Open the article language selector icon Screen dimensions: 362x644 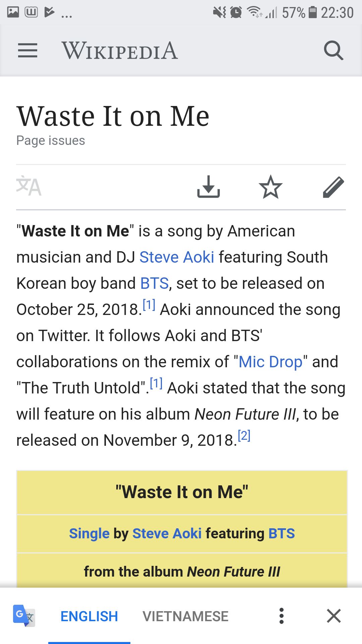(29, 186)
